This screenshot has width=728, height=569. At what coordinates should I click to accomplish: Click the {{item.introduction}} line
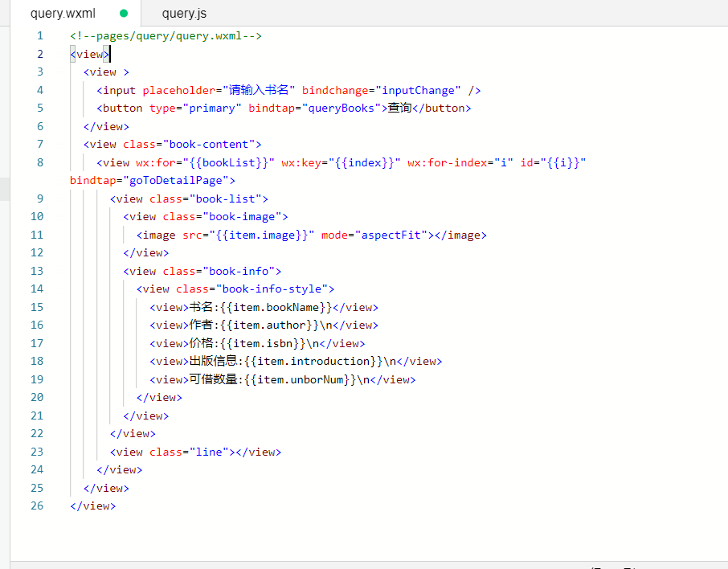[296, 362]
